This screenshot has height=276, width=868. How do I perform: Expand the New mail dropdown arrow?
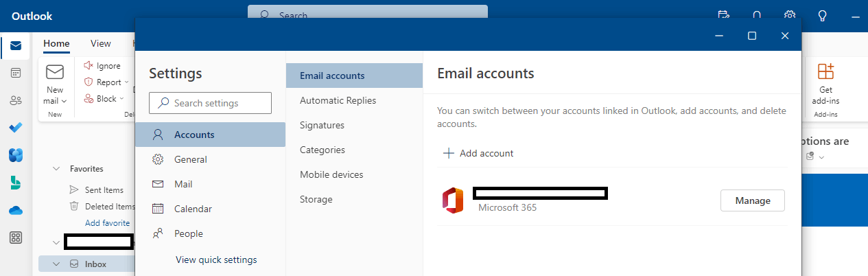pos(64,101)
